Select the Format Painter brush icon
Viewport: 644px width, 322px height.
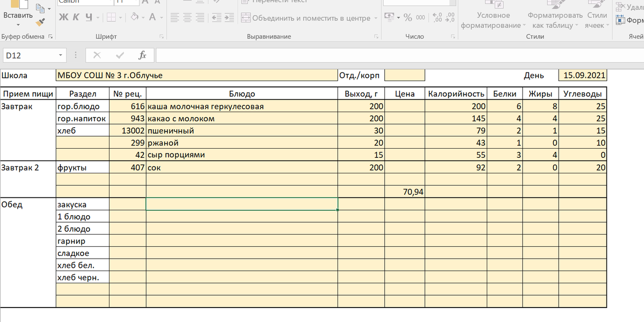pos(40,23)
